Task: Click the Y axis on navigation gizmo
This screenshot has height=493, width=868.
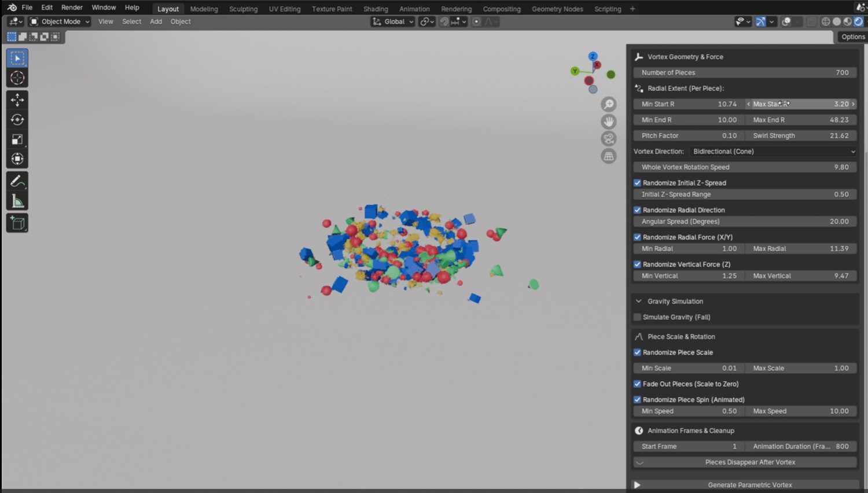Action: point(575,71)
